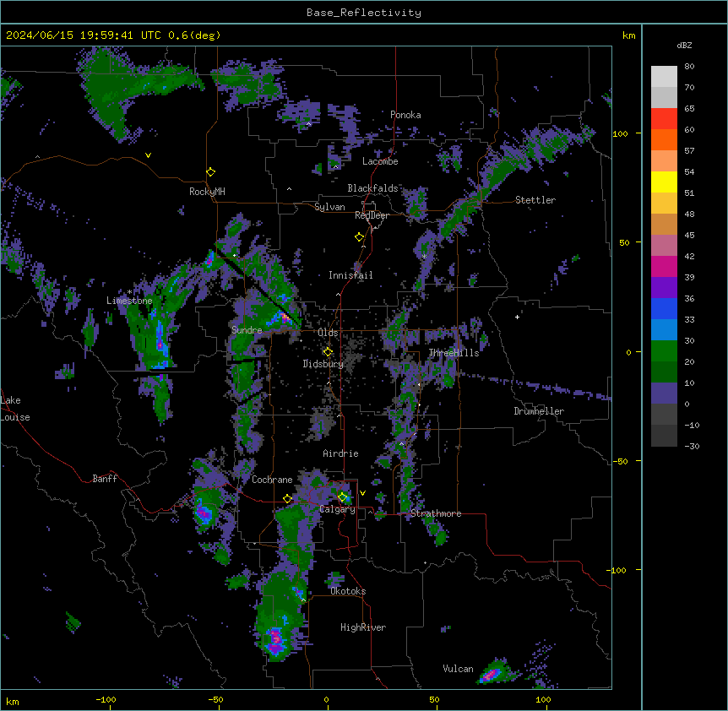The height and width of the screenshot is (711, 728).
Task: Click the Airdrie city label
Action: tap(340, 453)
